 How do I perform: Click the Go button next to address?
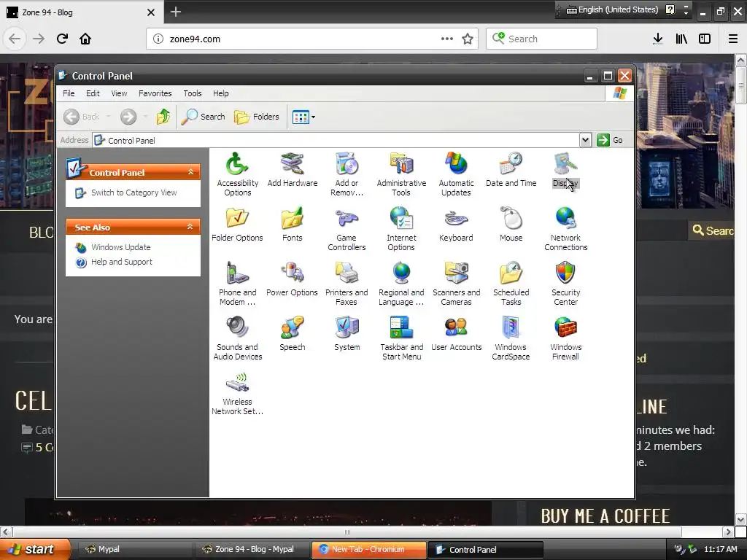point(611,140)
